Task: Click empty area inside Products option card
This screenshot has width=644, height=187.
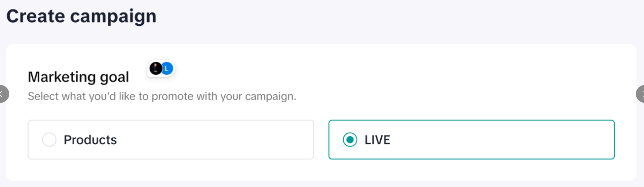Action: (x=218, y=140)
